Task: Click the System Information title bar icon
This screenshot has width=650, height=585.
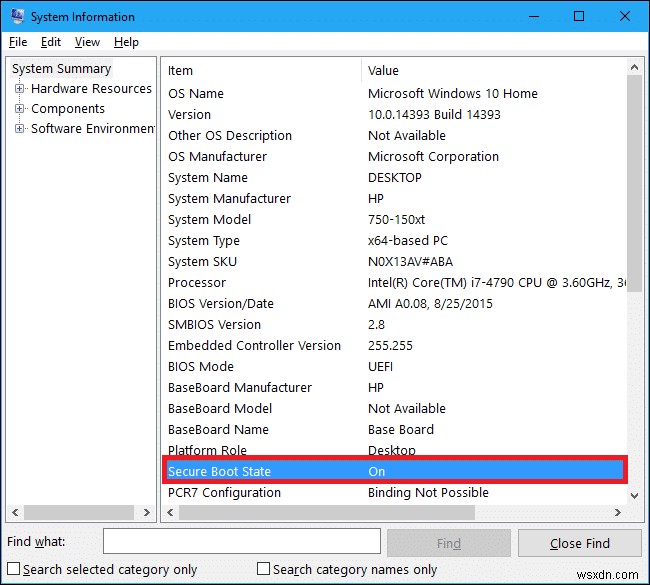Action: click(x=17, y=16)
